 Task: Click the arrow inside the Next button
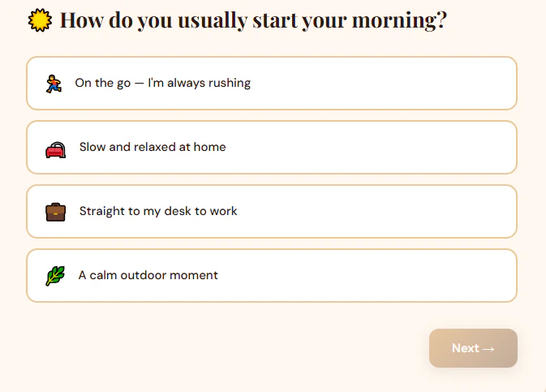[488, 349]
